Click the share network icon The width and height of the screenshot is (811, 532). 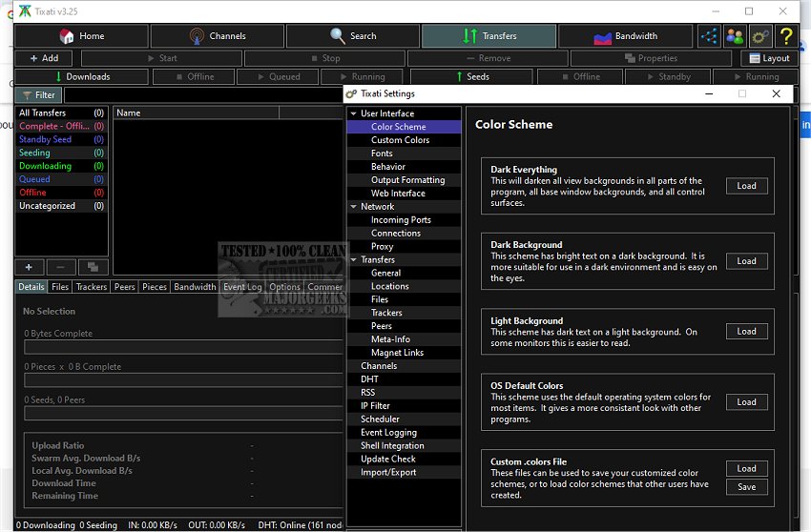point(709,36)
